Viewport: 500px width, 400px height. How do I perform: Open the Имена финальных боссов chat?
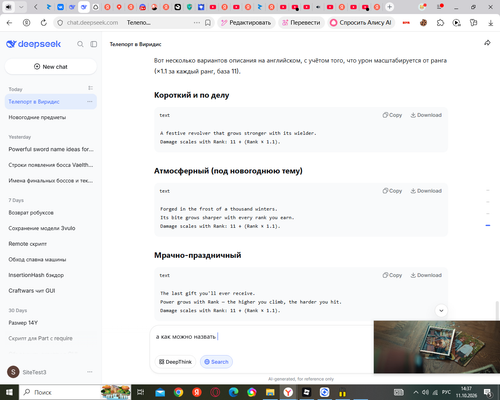(x=51, y=180)
